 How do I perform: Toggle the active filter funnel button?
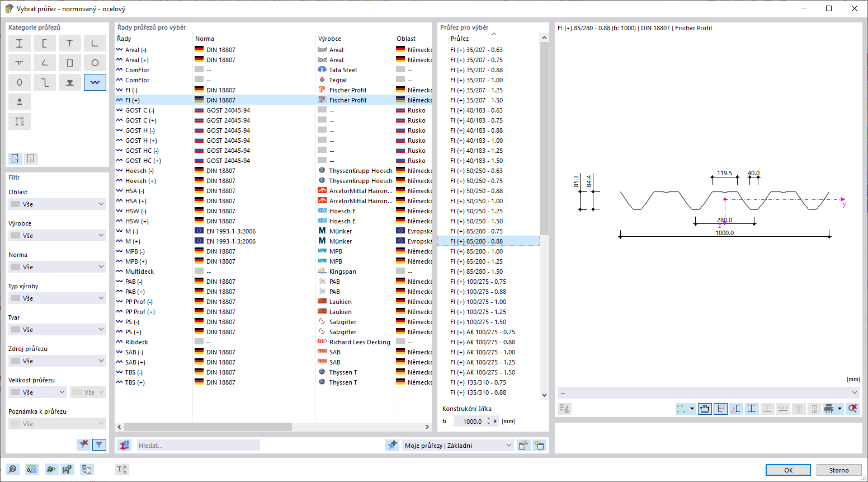(x=99, y=444)
